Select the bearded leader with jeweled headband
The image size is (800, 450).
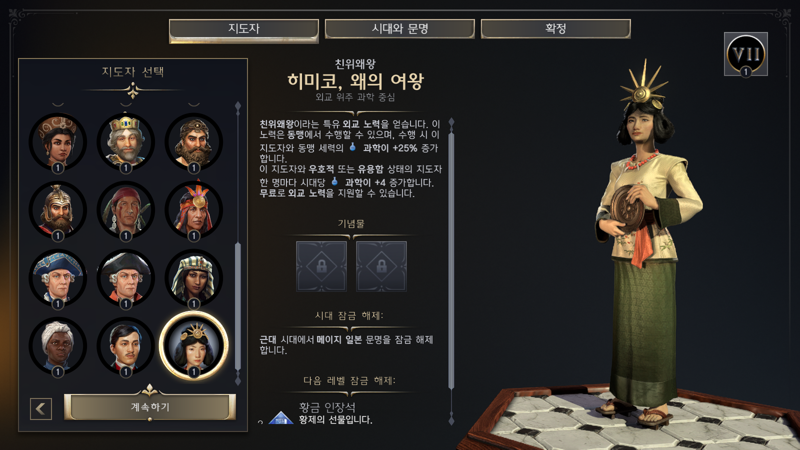(193, 142)
